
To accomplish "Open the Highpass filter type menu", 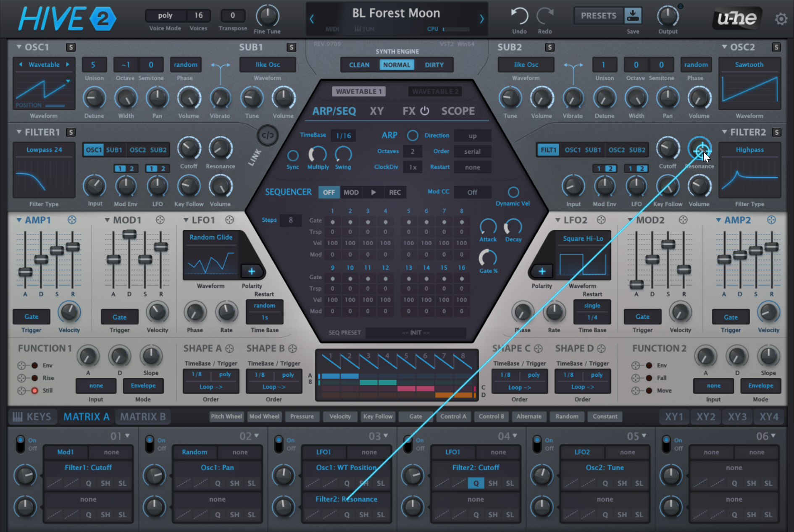I will (749, 150).
